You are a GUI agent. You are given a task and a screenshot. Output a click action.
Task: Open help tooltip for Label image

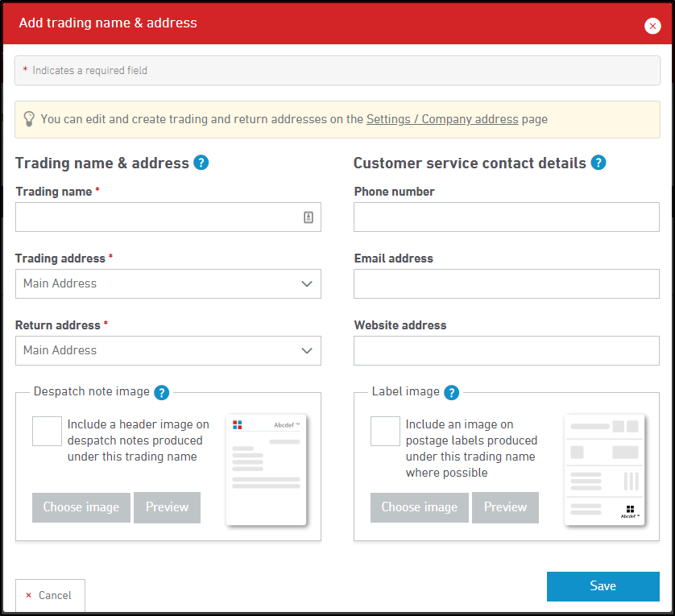[452, 392]
